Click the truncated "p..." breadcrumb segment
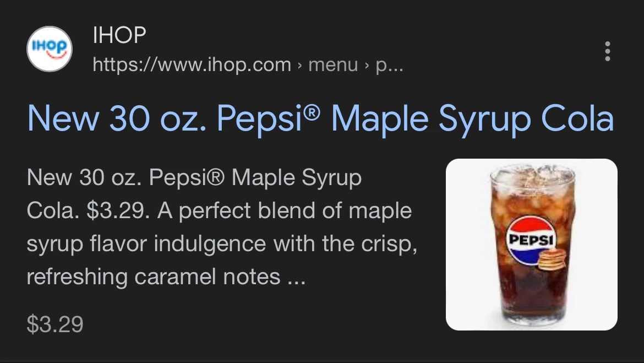 click(389, 65)
